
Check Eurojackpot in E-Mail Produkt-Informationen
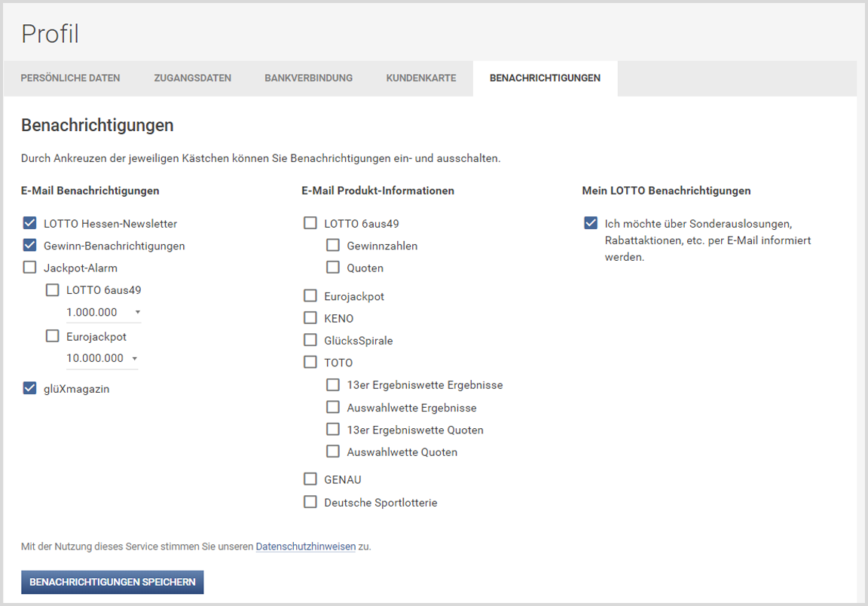pos(310,295)
